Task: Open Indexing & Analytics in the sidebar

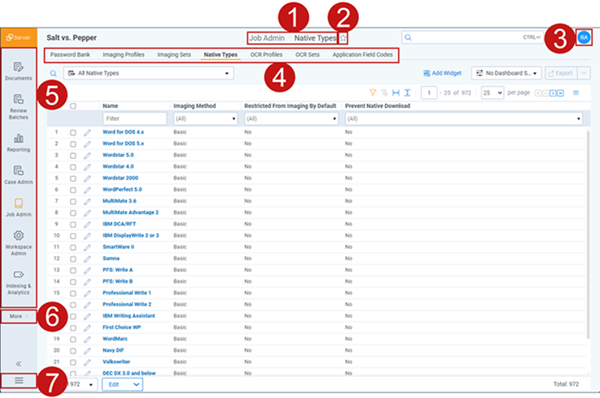Action: [18, 282]
